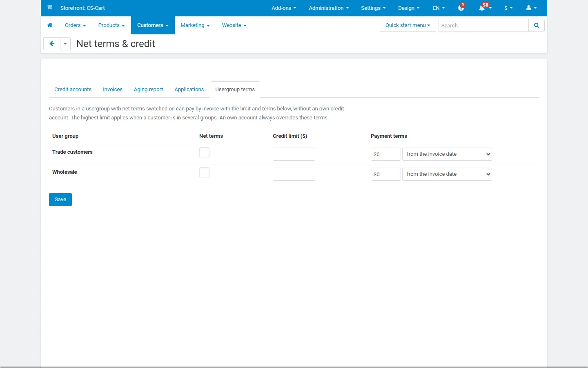The height and width of the screenshot is (368, 588).
Task: Click Trade customers credit limit field
Action: [294, 154]
